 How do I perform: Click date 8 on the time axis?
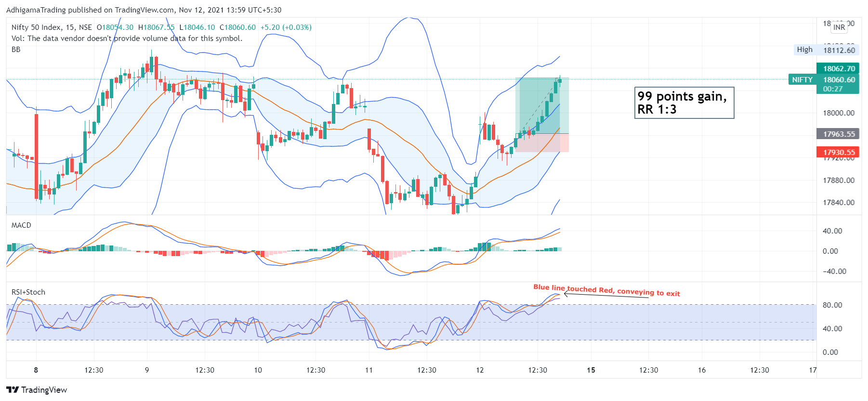(36, 370)
